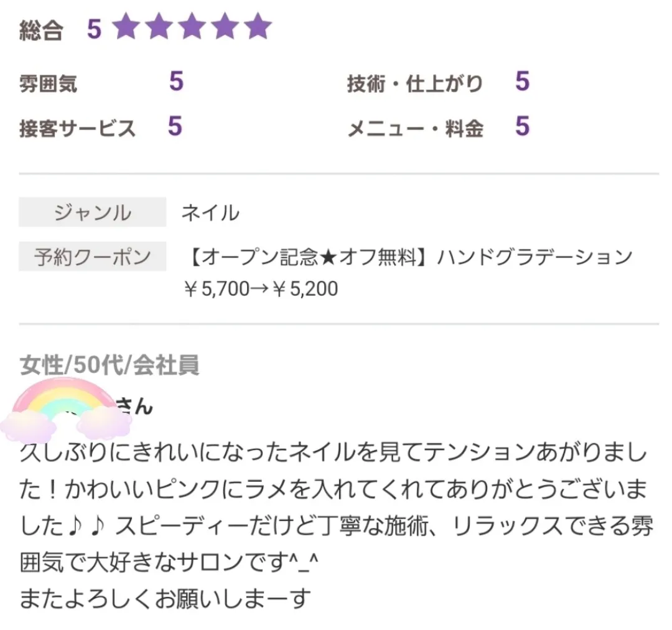
Task: Select the 雰囲気 rating score
Action: 177,81
